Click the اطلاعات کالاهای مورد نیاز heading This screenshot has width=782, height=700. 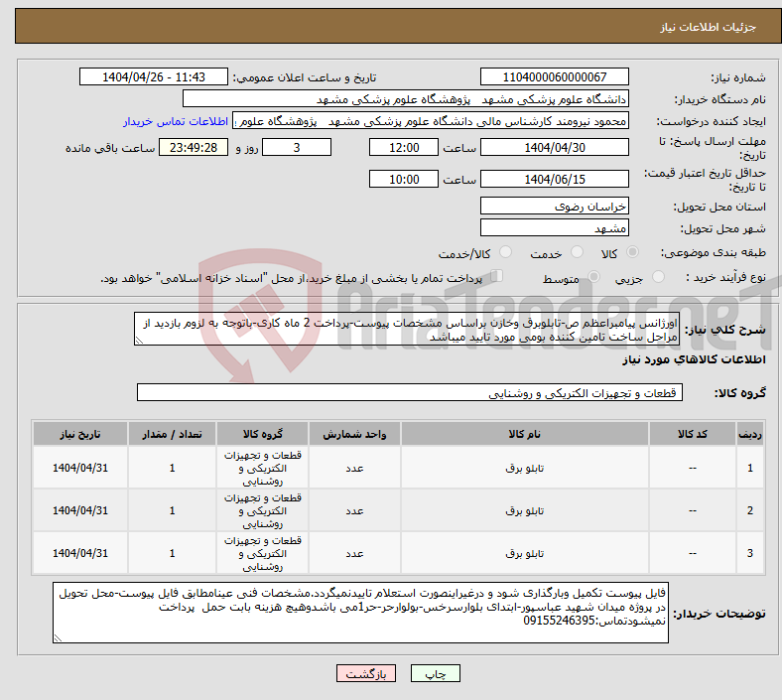pyautogui.click(x=694, y=359)
